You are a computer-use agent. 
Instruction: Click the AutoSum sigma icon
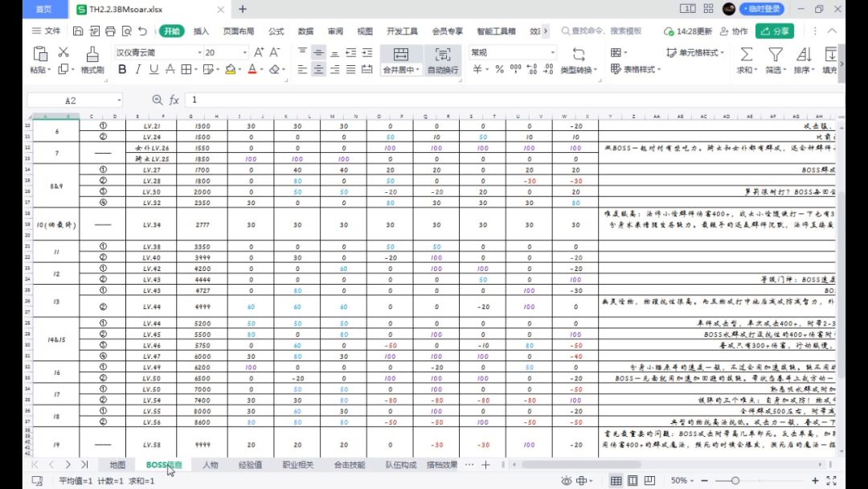746,54
